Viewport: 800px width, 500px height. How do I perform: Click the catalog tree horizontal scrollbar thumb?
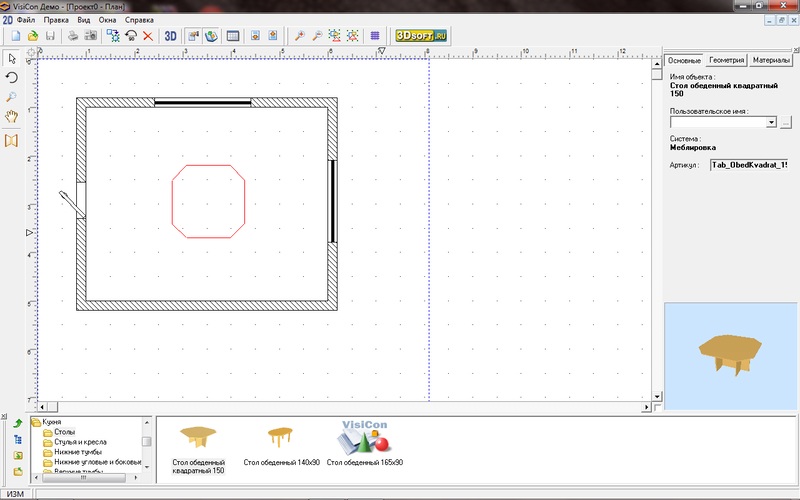tap(83, 478)
